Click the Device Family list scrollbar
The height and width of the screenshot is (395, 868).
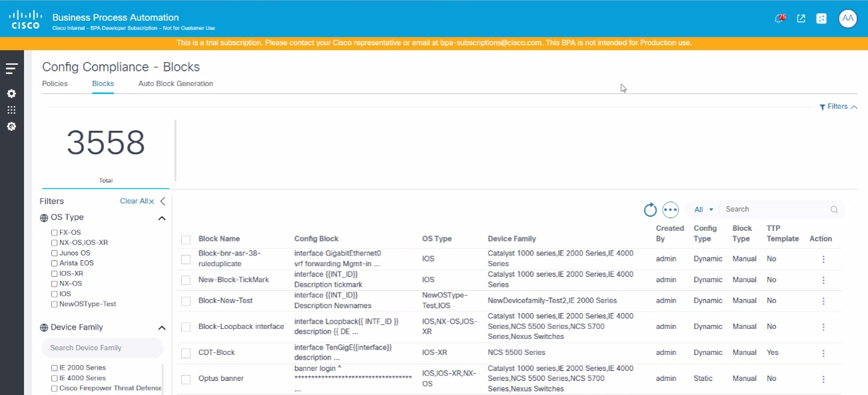[163, 378]
